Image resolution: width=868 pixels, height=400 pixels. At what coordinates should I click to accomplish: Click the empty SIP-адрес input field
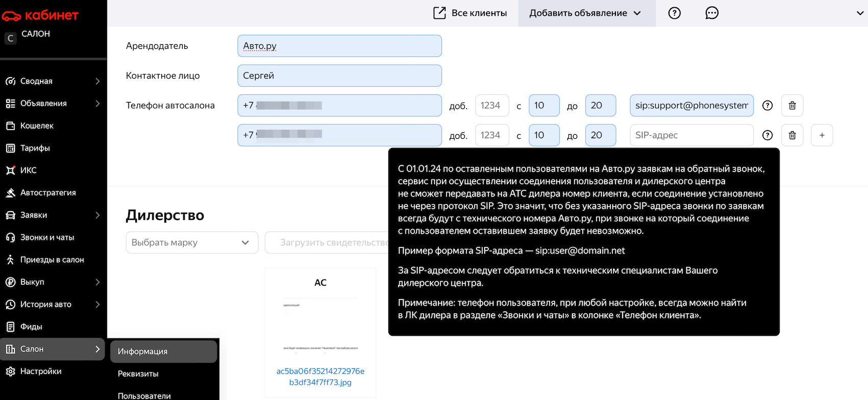tap(691, 135)
